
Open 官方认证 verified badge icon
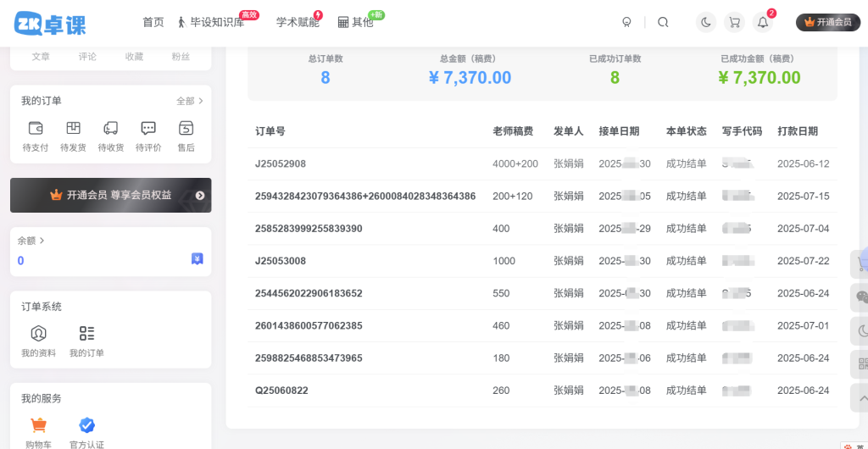tap(87, 425)
